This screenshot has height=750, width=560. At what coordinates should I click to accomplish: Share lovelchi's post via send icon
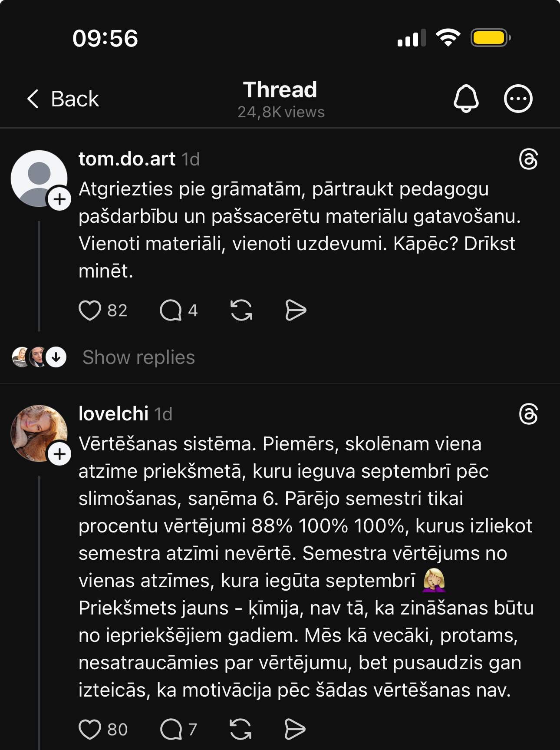click(295, 729)
